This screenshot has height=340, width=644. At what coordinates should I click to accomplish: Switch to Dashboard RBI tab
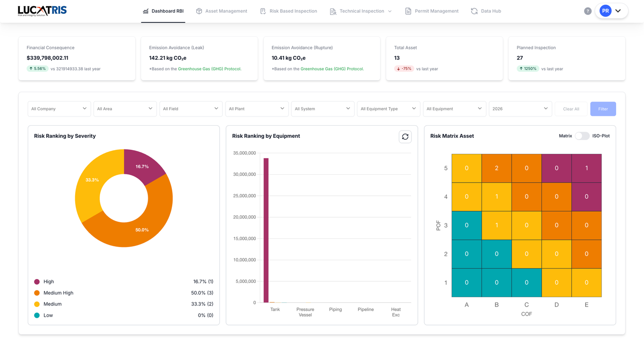click(163, 11)
